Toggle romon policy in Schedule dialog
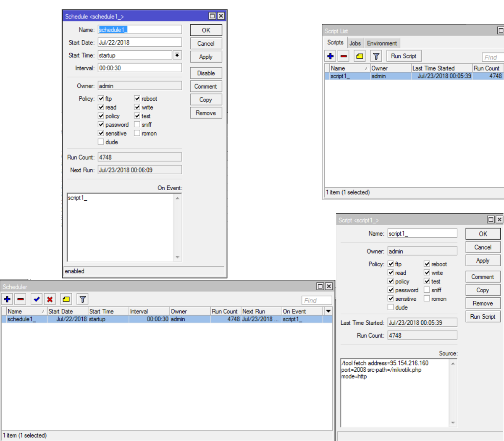 click(137, 133)
